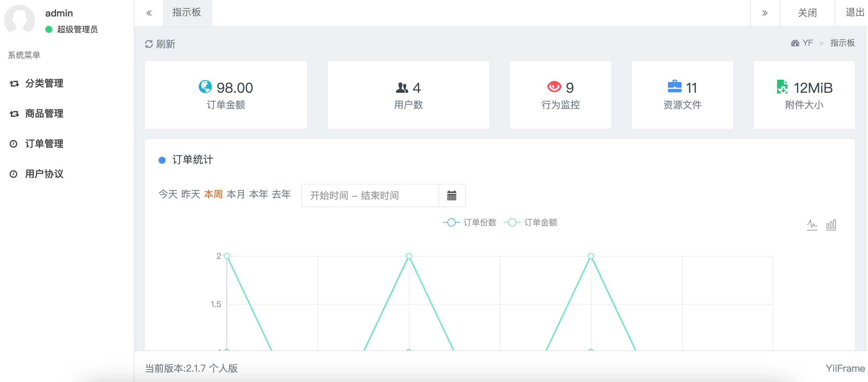The image size is (868, 382).
Task: Open the 指示板 tab
Action: click(187, 13)
